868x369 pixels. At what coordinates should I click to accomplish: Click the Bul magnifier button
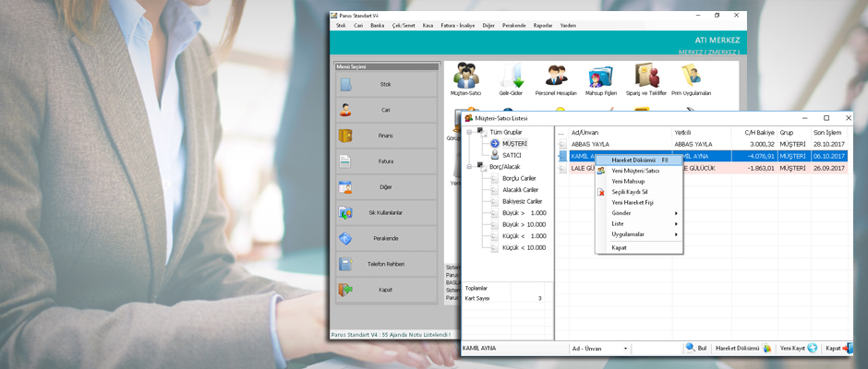tap(696, 349)
